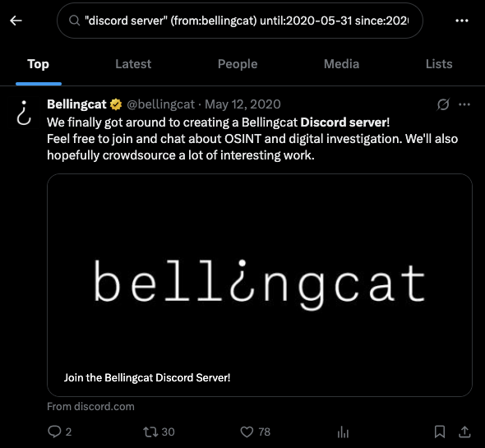Open Bellingcat profile avatar
This screenshot has height=448, width=485.
(x=24, y=113)
